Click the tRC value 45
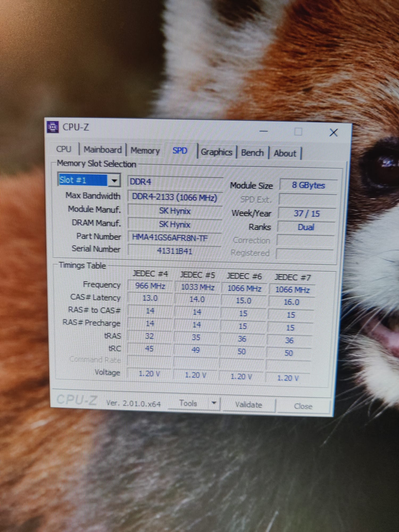 click(x=149, y=349)
